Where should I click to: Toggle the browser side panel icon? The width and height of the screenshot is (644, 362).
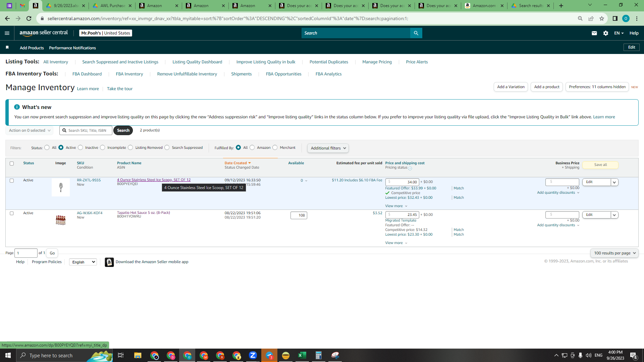click(x=615, y=18)
